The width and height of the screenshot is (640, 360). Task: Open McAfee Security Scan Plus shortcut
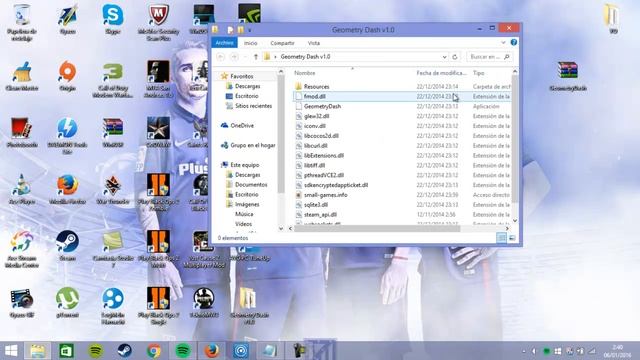(x=158, y=22)
